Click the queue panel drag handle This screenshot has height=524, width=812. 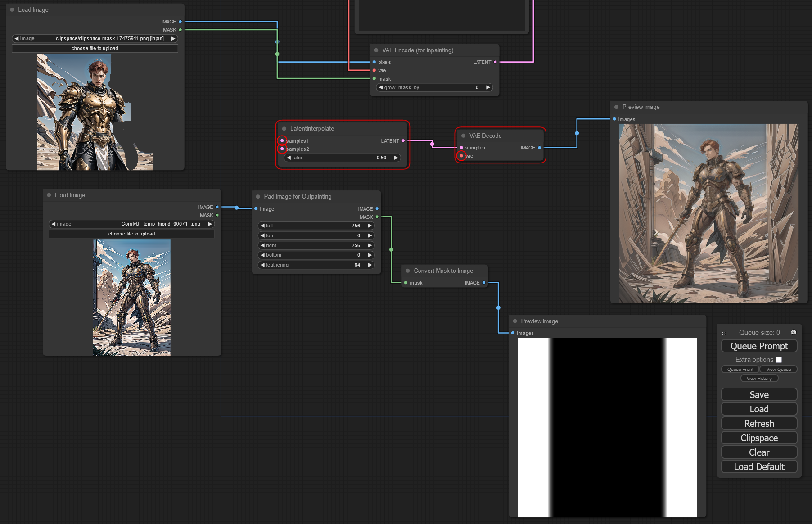pyautogui.click(x=724, y=333)
